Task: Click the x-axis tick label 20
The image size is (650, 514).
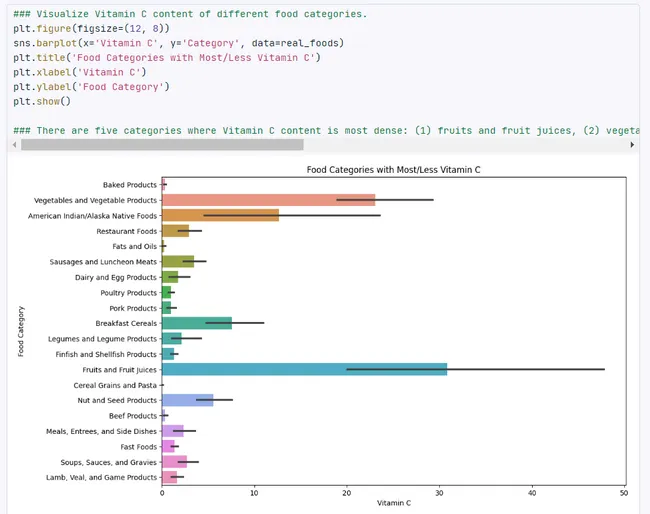Action: point(347,493)
